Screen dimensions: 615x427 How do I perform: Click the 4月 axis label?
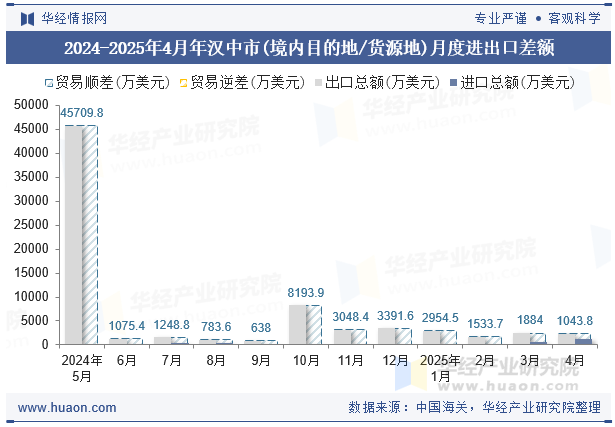tap(575, 360)
